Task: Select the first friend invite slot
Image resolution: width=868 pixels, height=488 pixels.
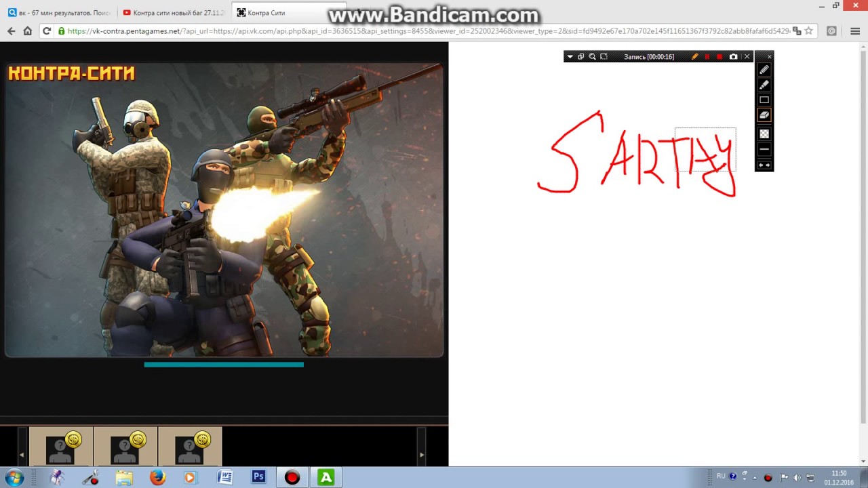Action: (61, 446)
